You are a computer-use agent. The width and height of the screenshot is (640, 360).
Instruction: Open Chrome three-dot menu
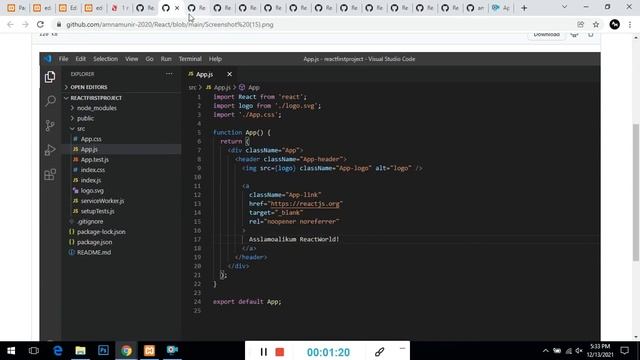click(630, 24)
